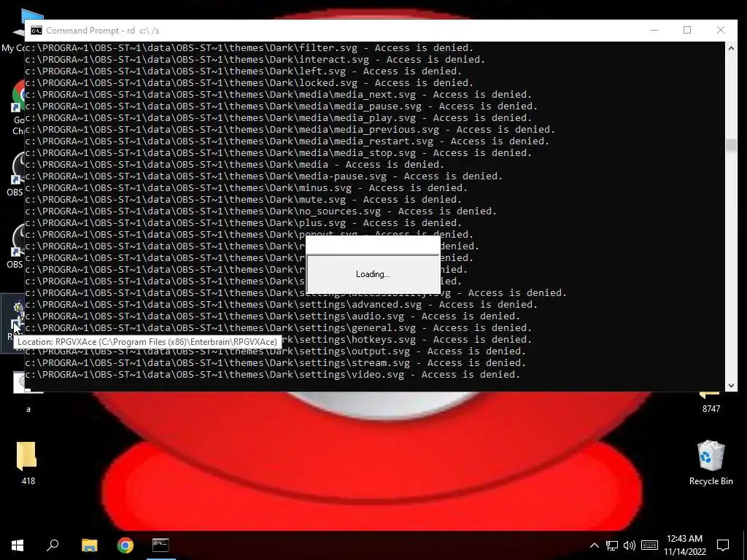
Task: Open the Windows Start menu
Action: click(18, 545)
